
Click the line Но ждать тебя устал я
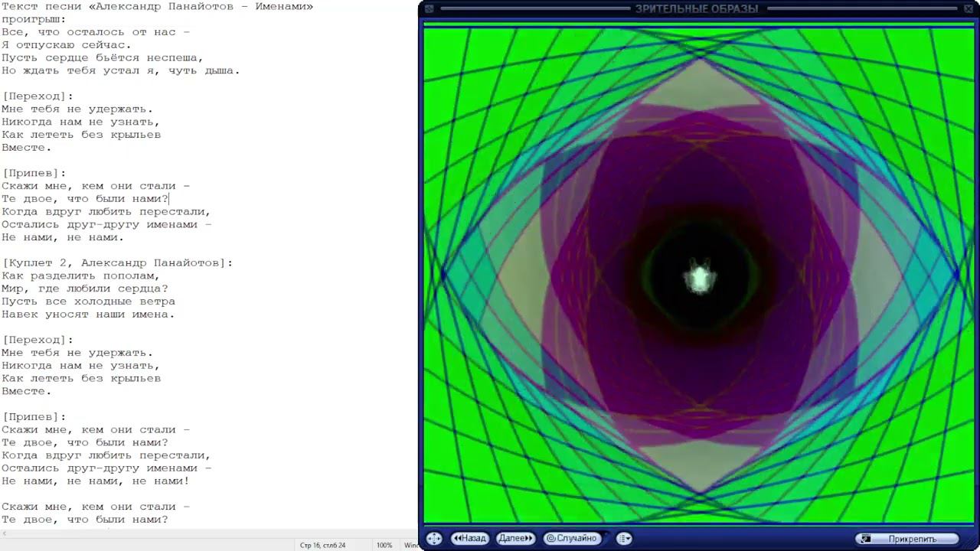pyautogui.click(x=121, y=70)
